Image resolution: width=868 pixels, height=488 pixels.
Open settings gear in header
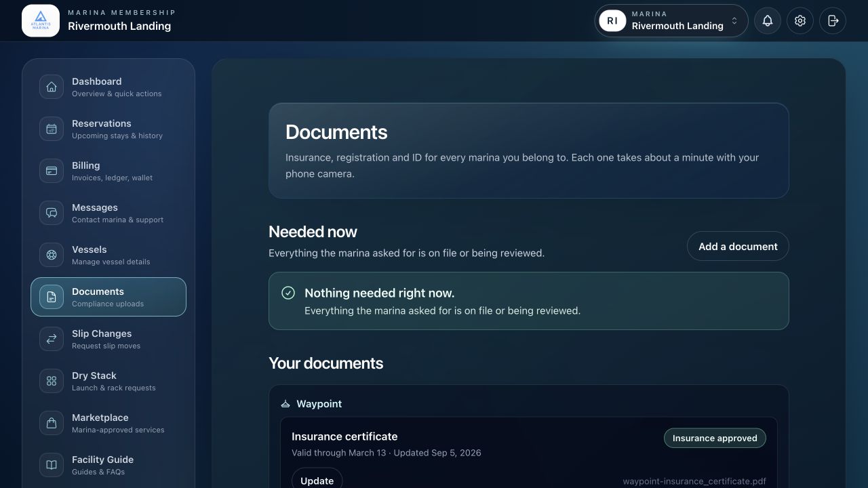coord(800,21)
